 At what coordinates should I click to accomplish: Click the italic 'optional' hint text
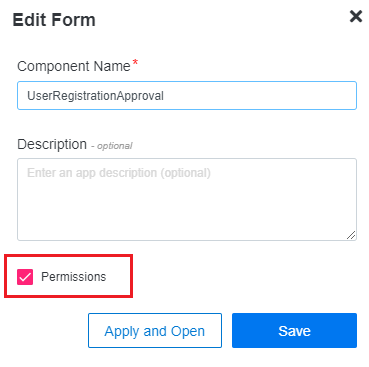point(115,146)
